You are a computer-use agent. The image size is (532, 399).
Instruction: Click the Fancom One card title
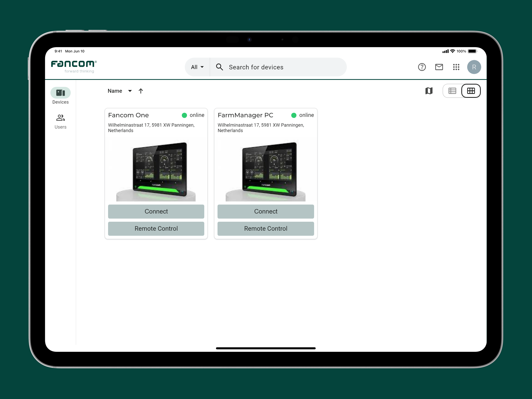(129, 115)
